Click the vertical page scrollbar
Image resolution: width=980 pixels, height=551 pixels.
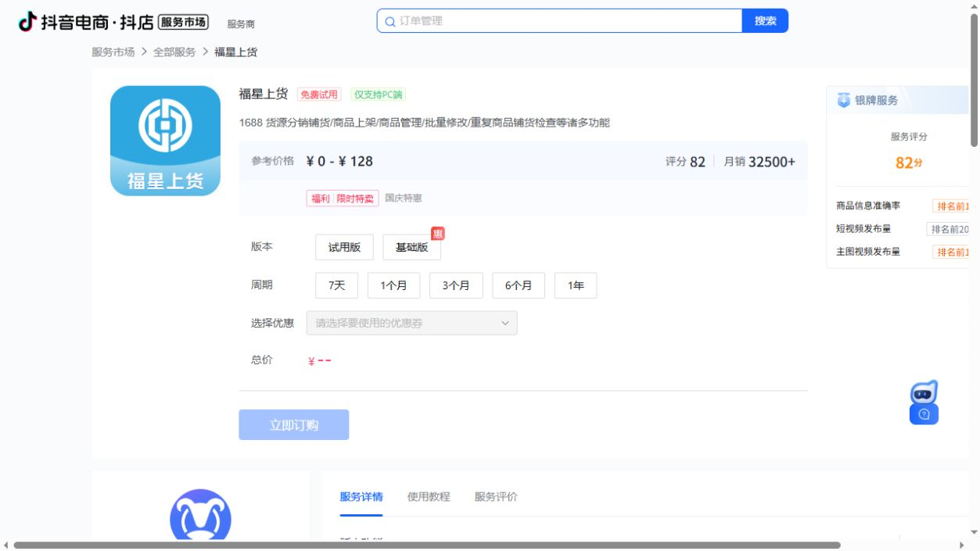[974, 80]
